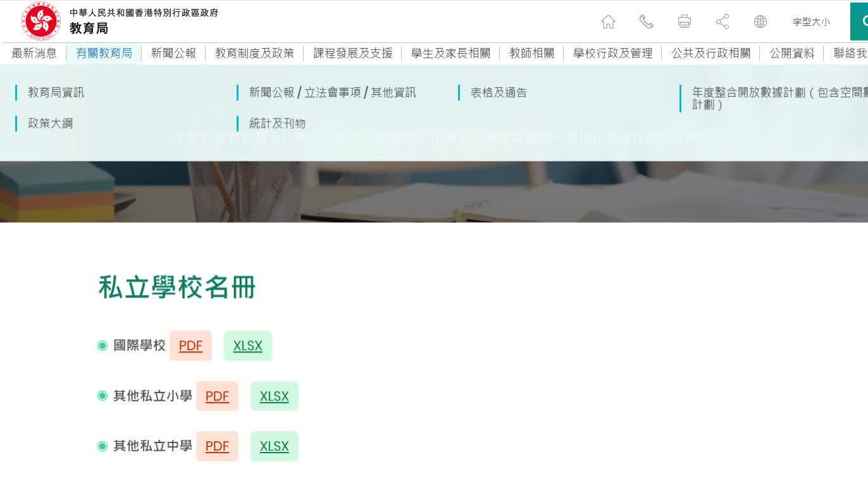
Task: Select the 有關教育局 menu item
Action: coord(104,53)
